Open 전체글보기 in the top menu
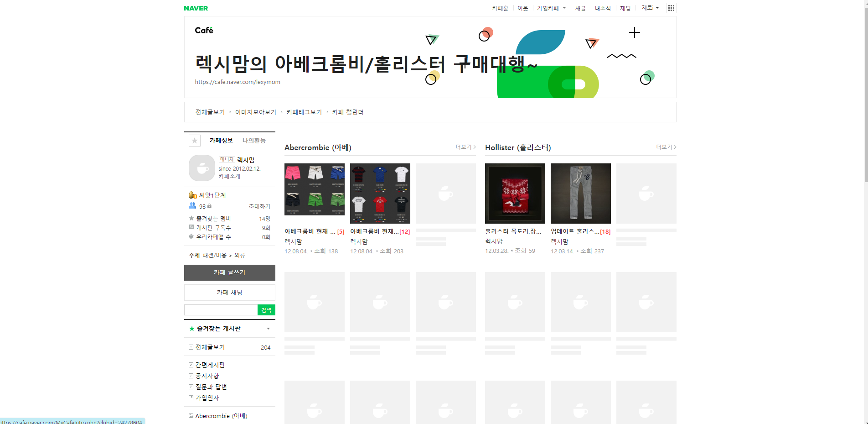 pos(210,112)
